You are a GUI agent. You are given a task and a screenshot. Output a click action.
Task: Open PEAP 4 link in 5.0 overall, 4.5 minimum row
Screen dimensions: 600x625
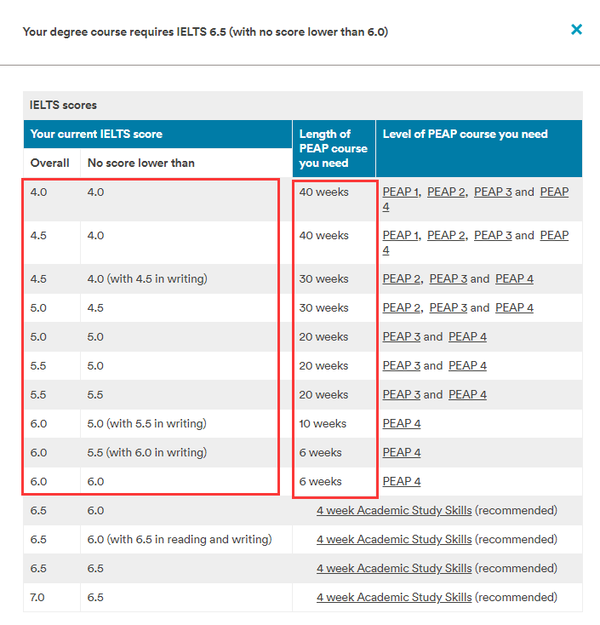click(x=514, y=308)
